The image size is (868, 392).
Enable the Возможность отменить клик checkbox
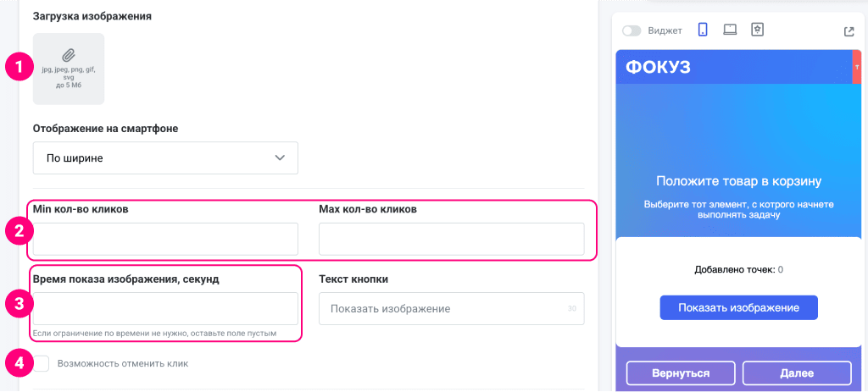[42, 363]
